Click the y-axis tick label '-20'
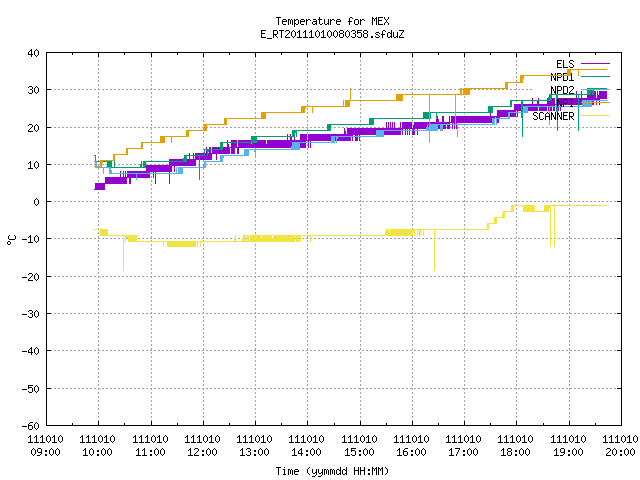The image size is (640, 480). 31,277
